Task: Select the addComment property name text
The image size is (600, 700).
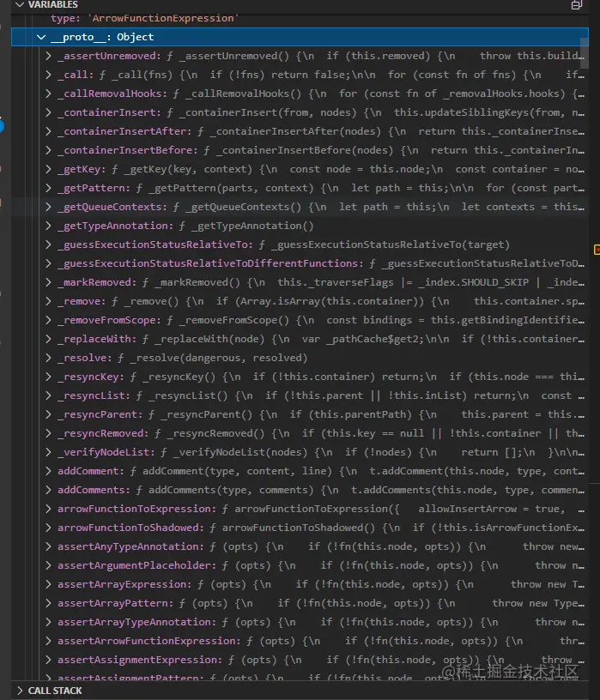Action: point(91,471)
